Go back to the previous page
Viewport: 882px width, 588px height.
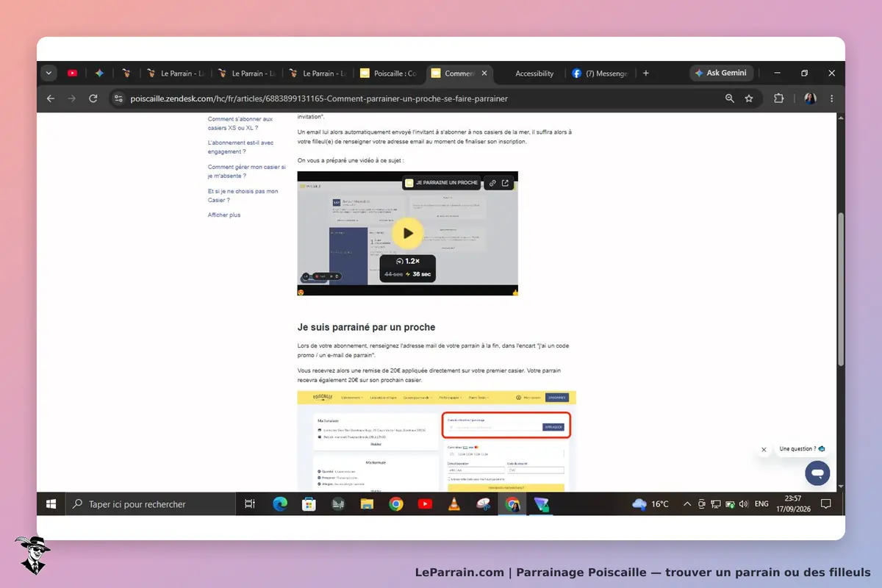(51, 98)
